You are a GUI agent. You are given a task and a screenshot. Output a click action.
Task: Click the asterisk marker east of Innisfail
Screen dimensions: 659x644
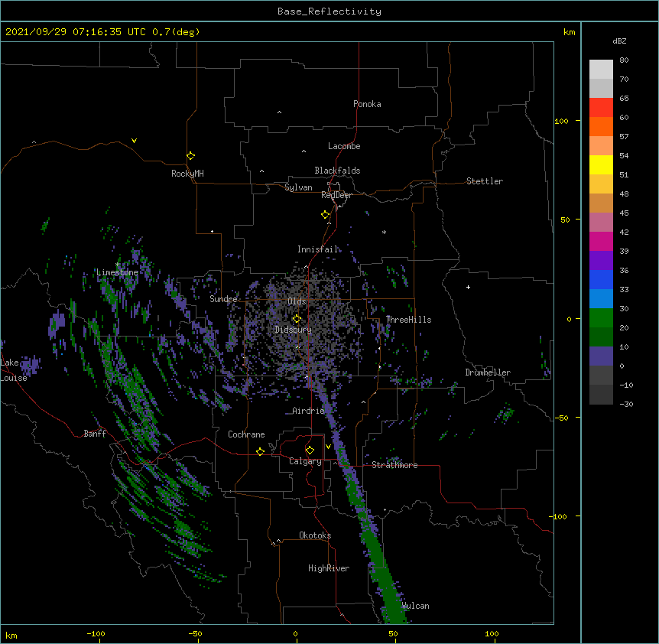[x=384, y=232]
